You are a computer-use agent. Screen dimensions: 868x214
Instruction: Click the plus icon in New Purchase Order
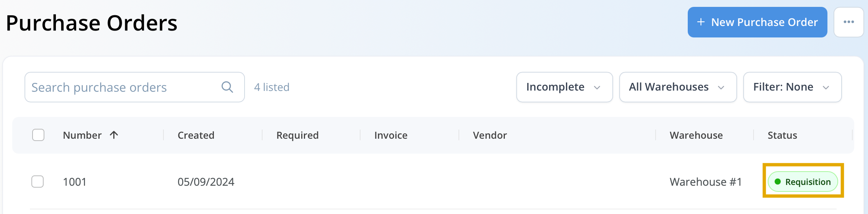[x=701, y=22]
